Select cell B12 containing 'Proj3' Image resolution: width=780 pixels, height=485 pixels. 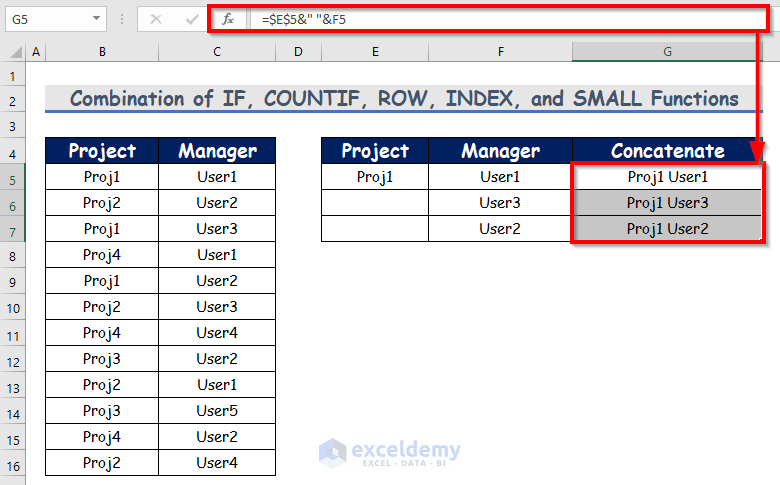click(x=102, y=359)
